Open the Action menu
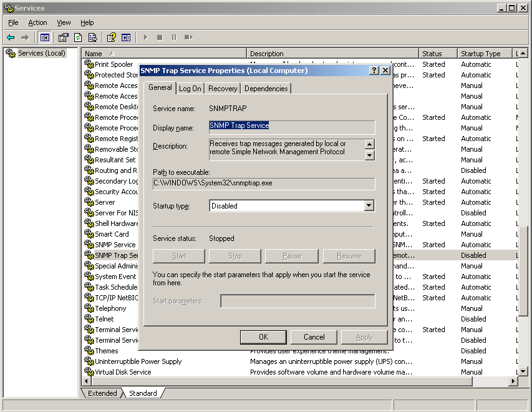The height and width of the screenshot is (412, 532). (37, 22)
